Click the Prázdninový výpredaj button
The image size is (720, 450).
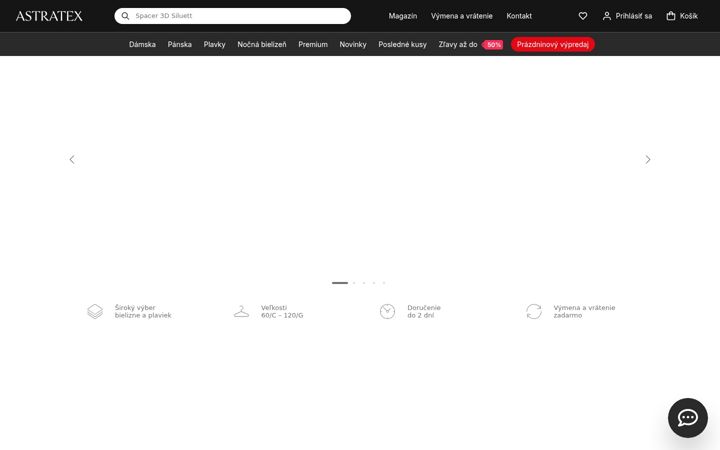[553, 45]
